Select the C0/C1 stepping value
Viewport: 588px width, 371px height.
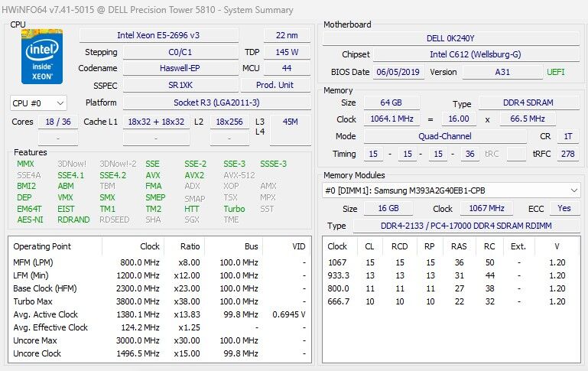tap(180, 52)
